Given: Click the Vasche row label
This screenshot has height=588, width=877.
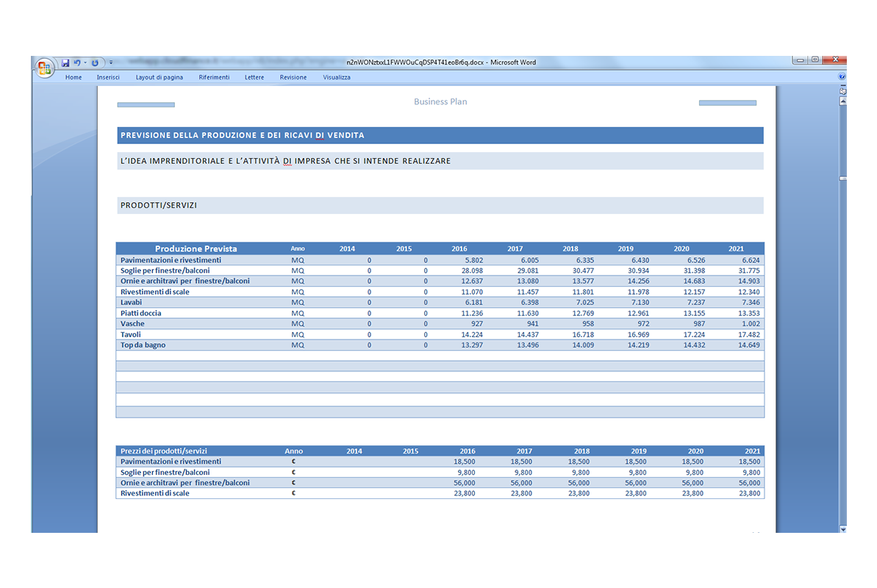Looking at the screenshot, I should [132, 324].
